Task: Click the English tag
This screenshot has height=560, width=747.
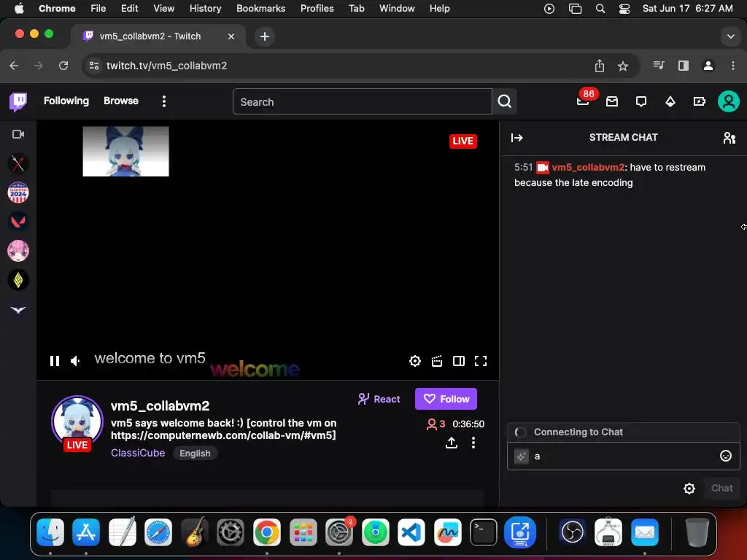Action: [195, 454]
